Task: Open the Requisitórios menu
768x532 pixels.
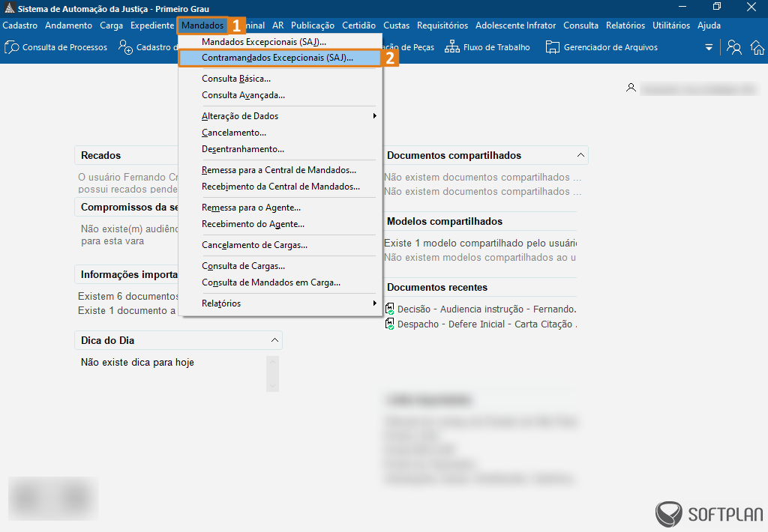Action: tap(442, 25)
